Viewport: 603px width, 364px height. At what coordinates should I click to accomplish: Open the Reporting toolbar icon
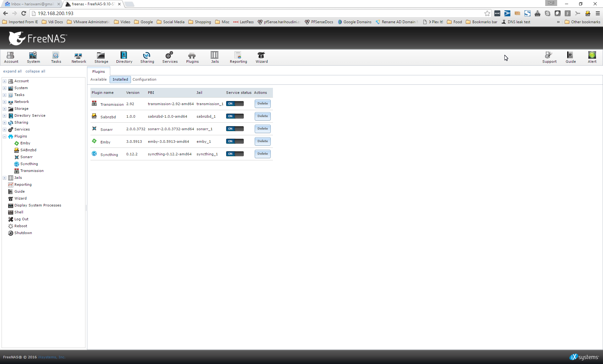238,57
